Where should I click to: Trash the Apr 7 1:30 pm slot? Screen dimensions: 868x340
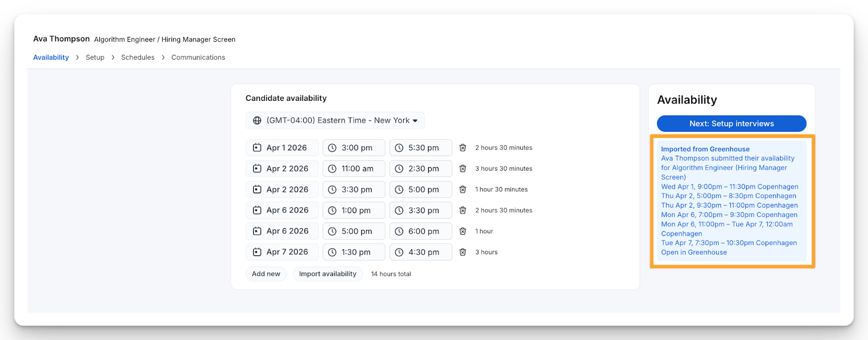463,252
